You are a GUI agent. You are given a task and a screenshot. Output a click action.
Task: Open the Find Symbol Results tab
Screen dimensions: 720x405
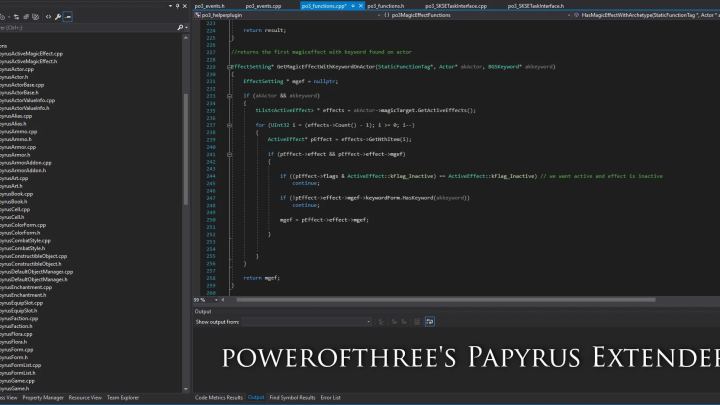[x=292, y=398]
